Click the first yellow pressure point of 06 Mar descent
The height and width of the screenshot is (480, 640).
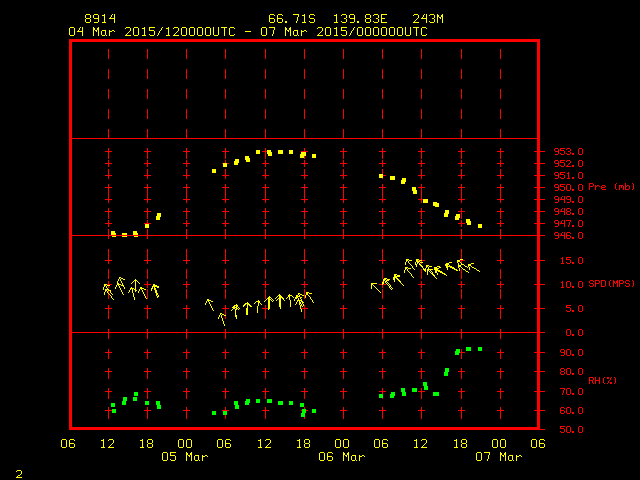point(381,176)
